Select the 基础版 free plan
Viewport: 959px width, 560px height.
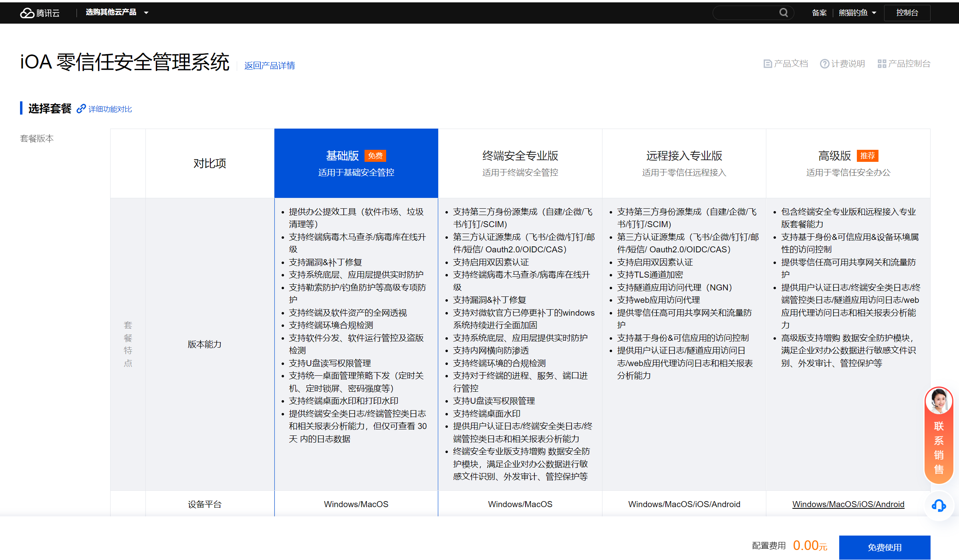pos(356,163)
